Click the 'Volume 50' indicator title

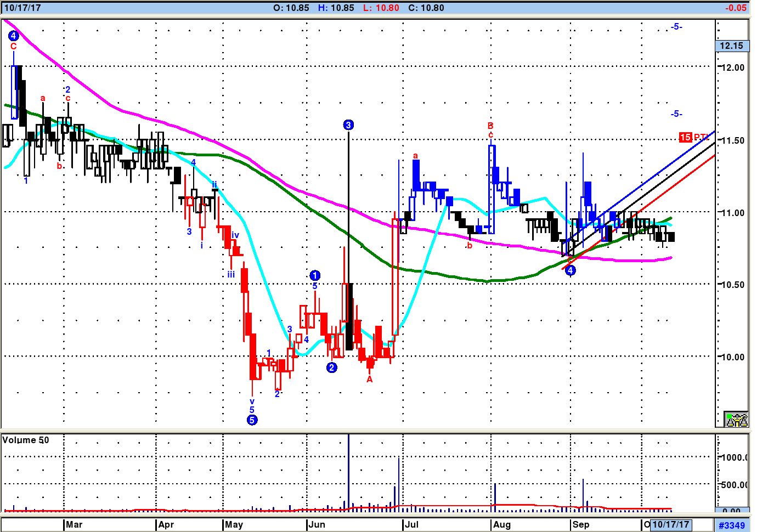click(x=26, y=440)
